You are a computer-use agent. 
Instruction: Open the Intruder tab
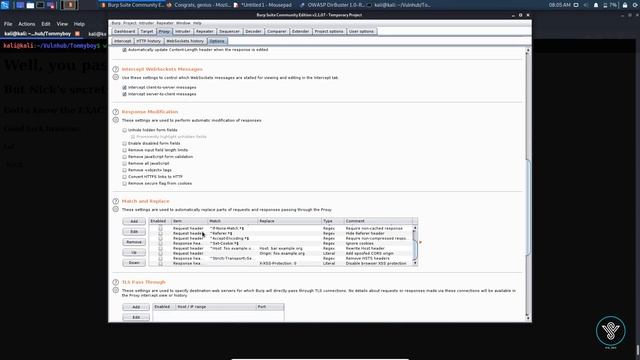click(182, 31)
